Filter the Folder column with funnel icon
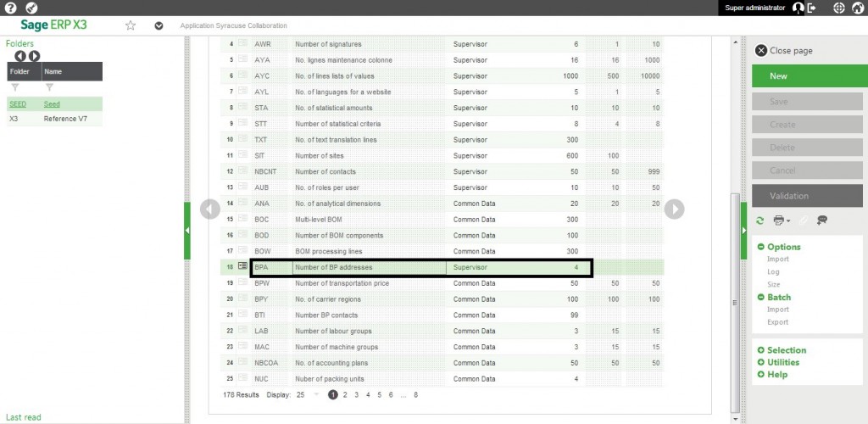Viewport: 868px width, 424px height. (14, 87)
